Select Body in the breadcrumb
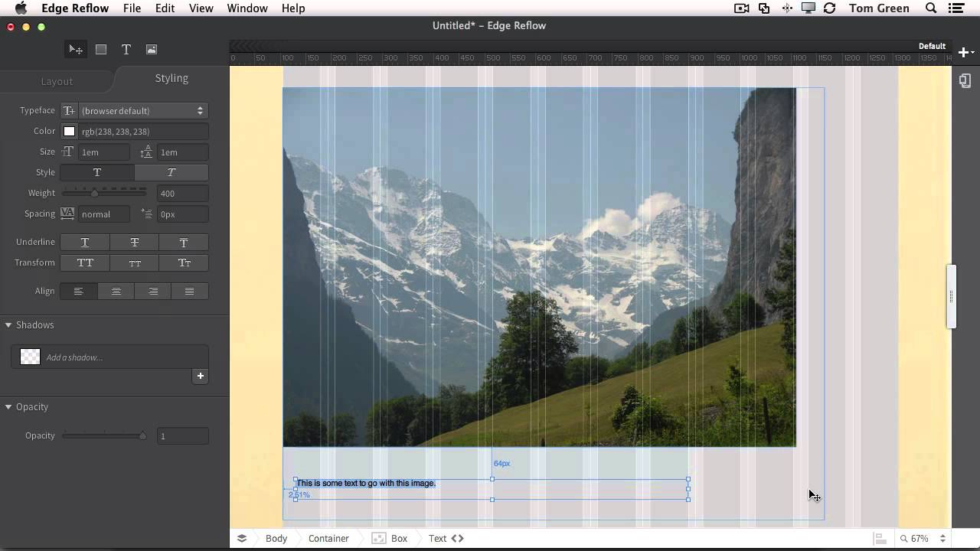This screenshot has width=980, height=551. pyautogui.click(x=276, y=539)
